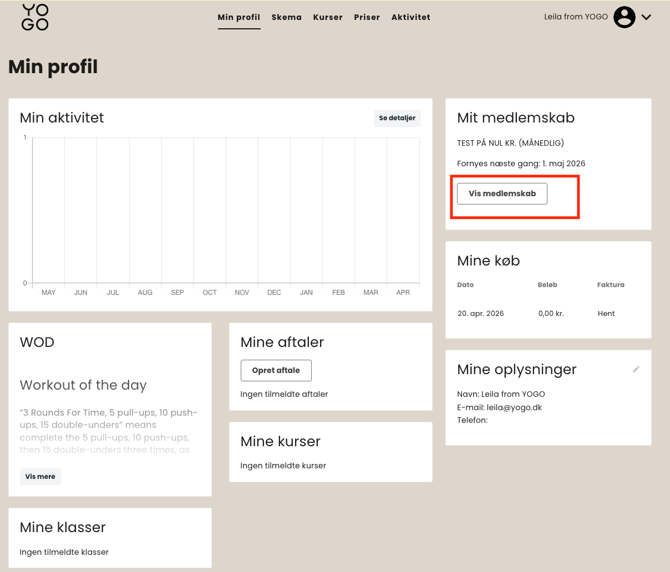
Task: Download invoice via the Hent link
Action: point(606,313)
